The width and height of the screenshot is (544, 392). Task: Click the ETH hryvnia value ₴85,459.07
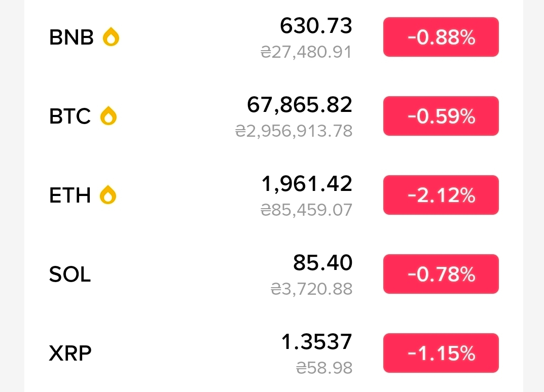[307, 210]
